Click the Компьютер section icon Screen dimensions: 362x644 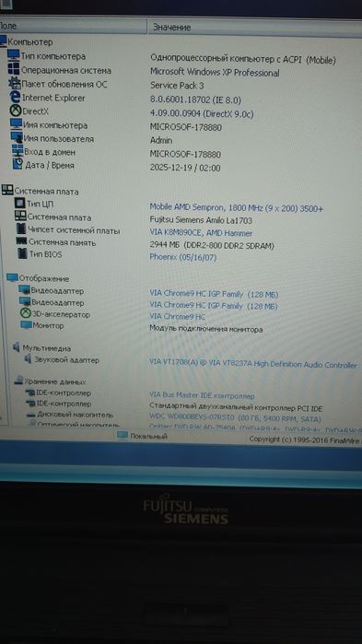tap(4, 41)
